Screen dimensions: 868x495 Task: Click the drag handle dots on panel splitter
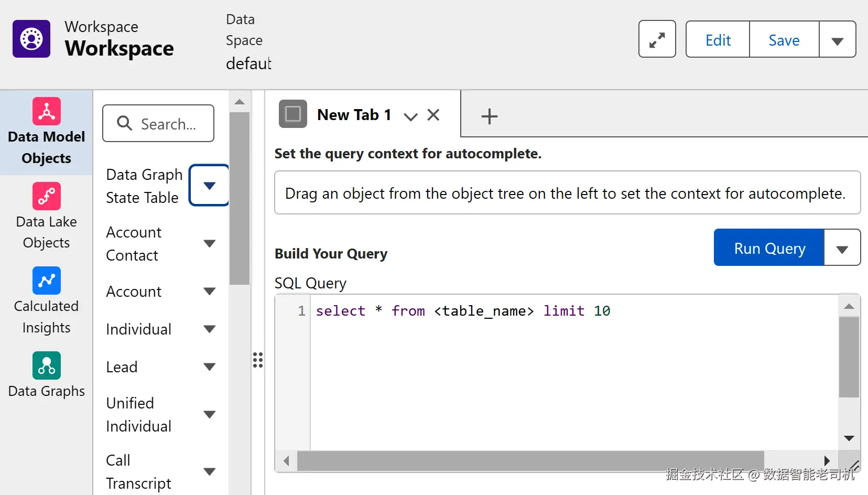[257, 360]
